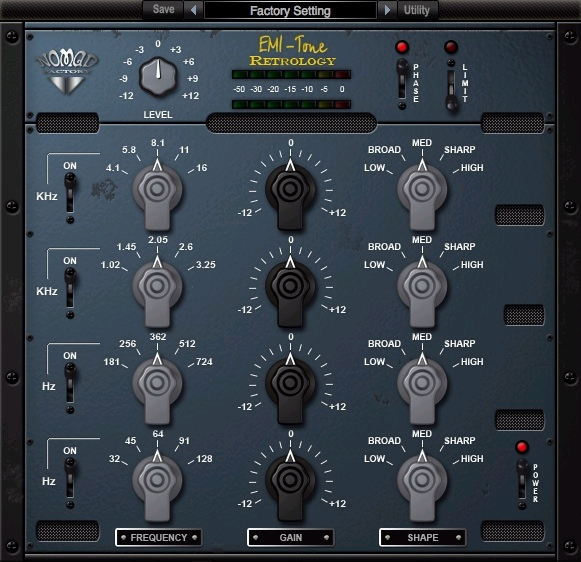This screenshot has height=562, width=581.
Task: Select 45 on the bottom frequency band
Action: click(x=130, y=441)
